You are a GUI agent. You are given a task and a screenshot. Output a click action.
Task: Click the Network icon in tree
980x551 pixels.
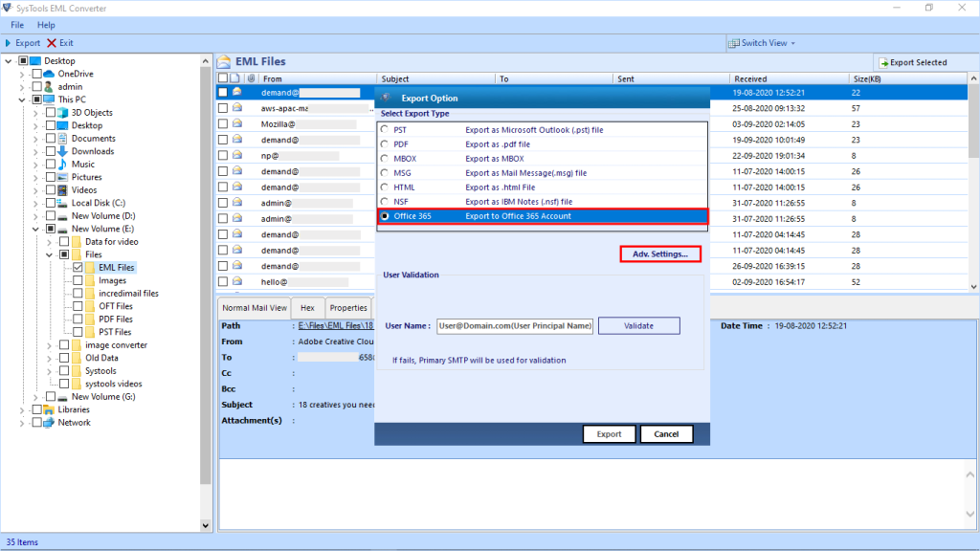[x=49, y=423]
